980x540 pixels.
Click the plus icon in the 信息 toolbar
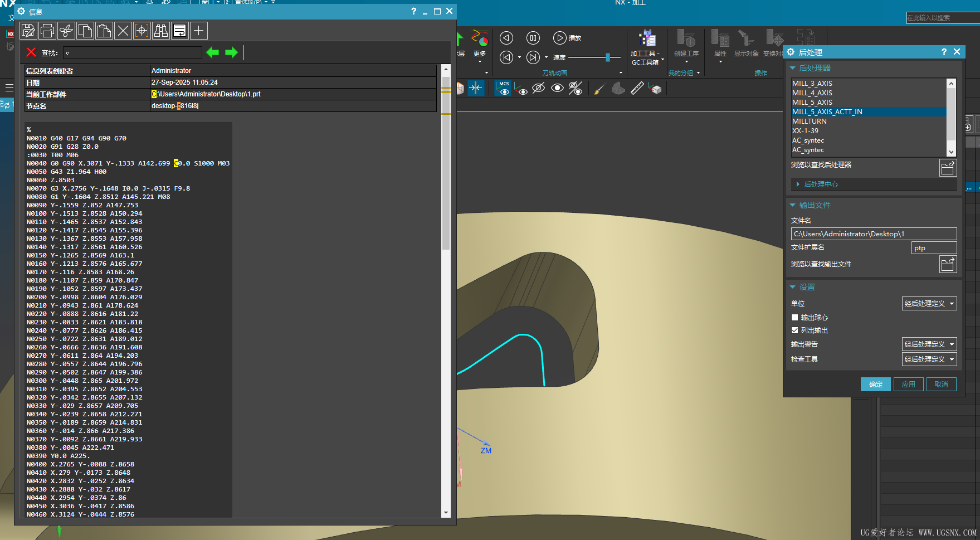199,31
